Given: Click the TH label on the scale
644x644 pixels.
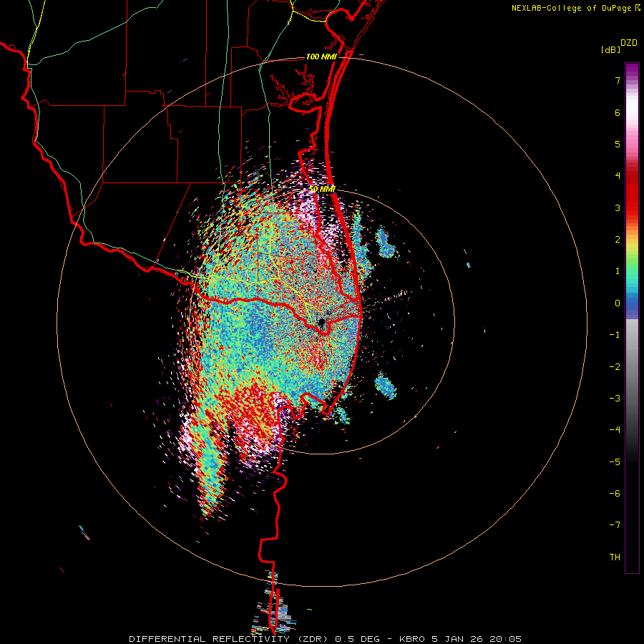Looking at the screenshot, I should pyautogui.click(x=615, y=557).
